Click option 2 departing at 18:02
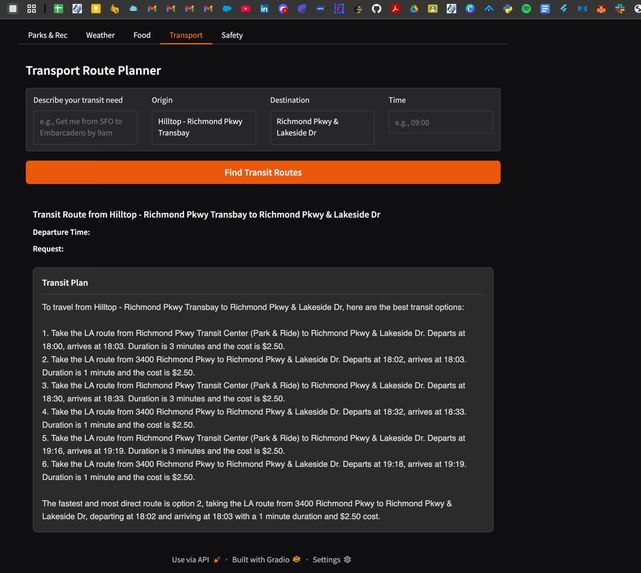Viewport: 641px width, 573px height. point(254,366)
